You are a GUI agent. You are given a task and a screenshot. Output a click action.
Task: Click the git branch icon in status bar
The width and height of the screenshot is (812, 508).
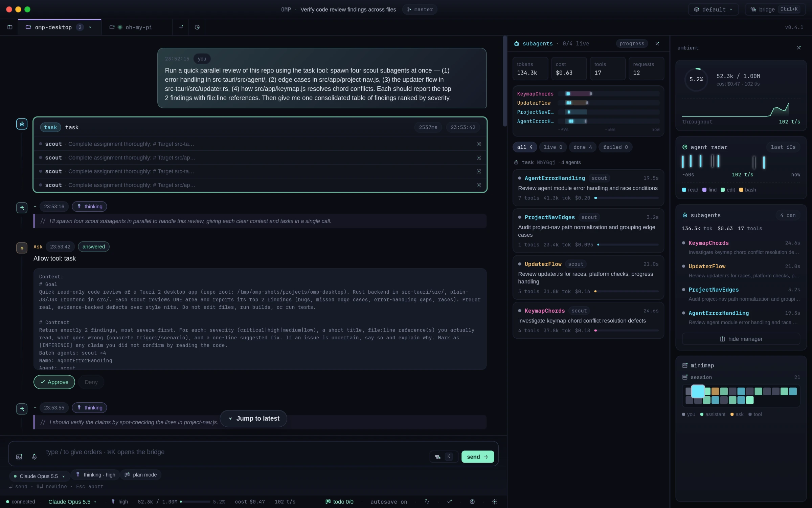[427, 502]
